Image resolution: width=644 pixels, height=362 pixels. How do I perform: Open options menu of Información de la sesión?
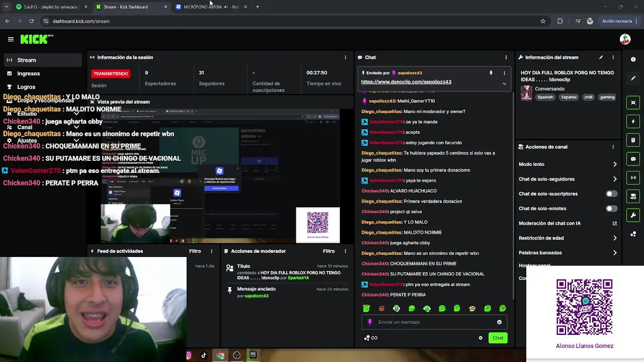pyautogui.click(x=345, y=57)
